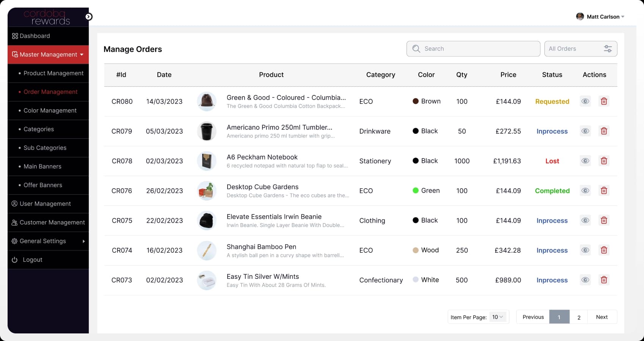This screenshot has width=644, height=341.
Task: View the completed CR076 order via eye icon
Action: pos(585,191)
